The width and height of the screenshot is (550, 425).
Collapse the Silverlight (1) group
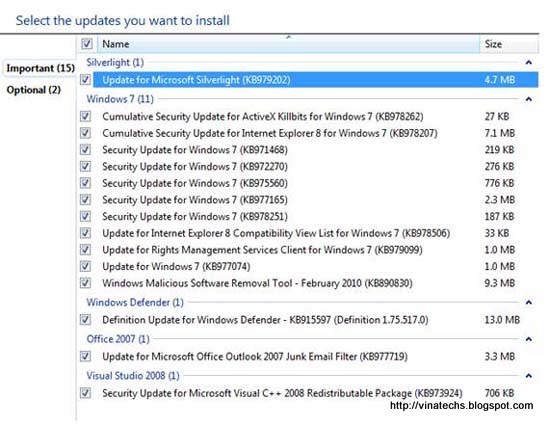tap(529, 63)
